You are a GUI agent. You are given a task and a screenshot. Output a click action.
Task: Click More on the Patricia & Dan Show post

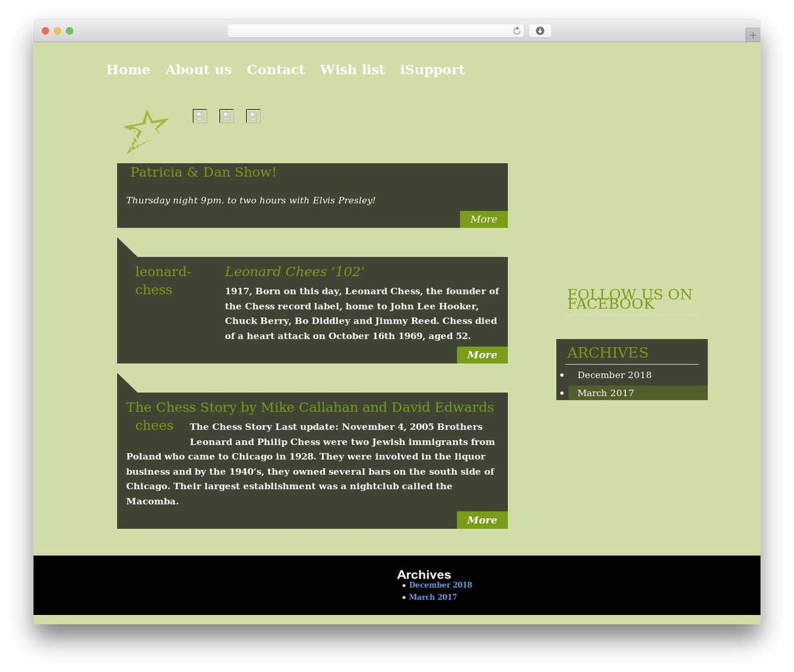[x=484, y=219]
